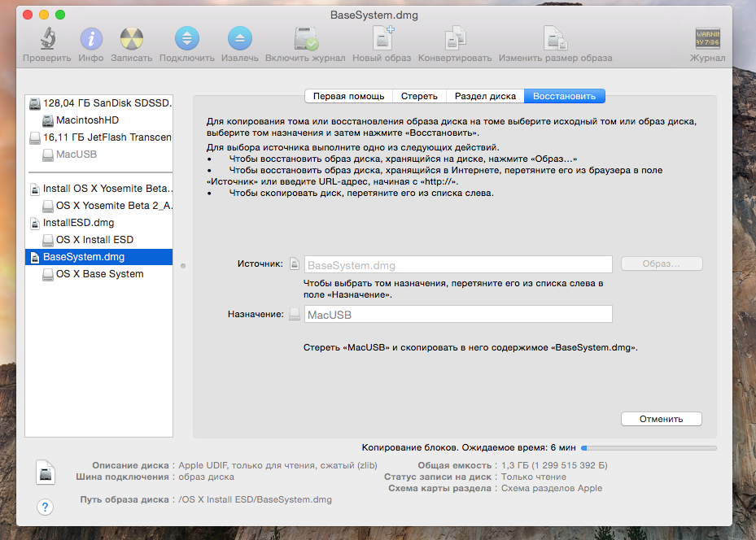The height and width of the screenshot is (540, 756).
Task: Click the Resize Image toolbar icon
Action: point(555,39)
